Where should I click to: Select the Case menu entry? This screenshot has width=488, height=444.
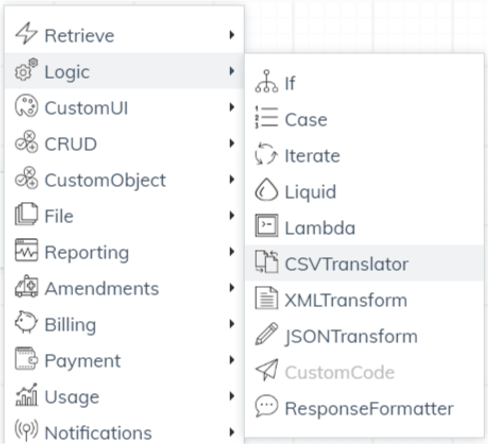364,119
